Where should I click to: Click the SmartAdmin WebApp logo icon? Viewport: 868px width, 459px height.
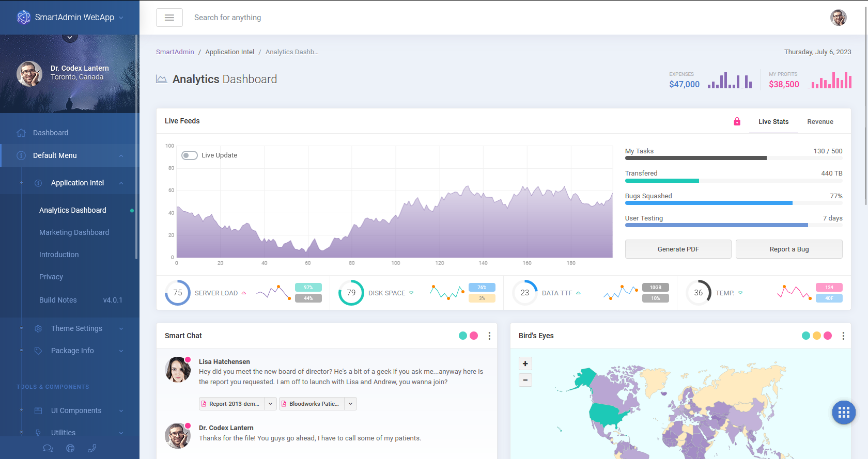click(24, 17)
